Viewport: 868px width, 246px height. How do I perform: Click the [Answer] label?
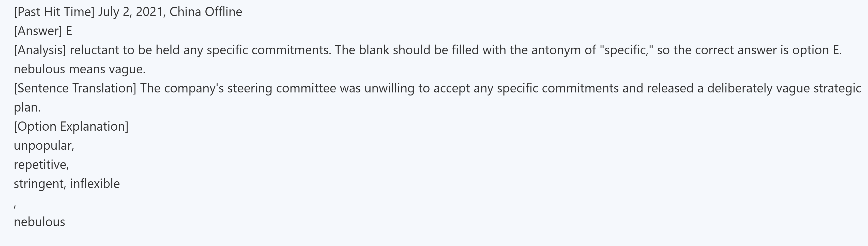[x=38, y=31]
